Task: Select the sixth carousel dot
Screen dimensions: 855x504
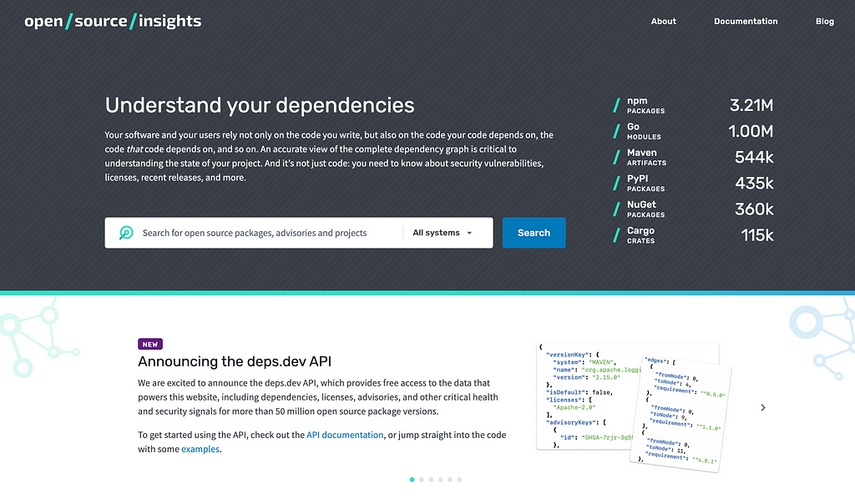Action: [459, 480]
